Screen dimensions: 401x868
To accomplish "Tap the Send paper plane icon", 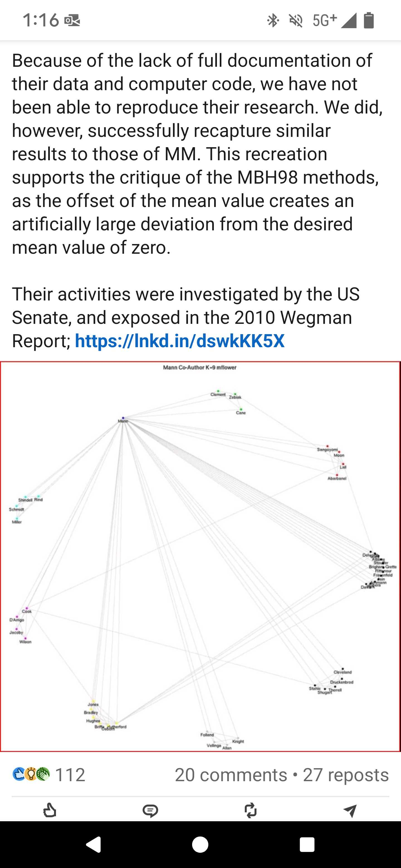I will [x=350, y=811].
